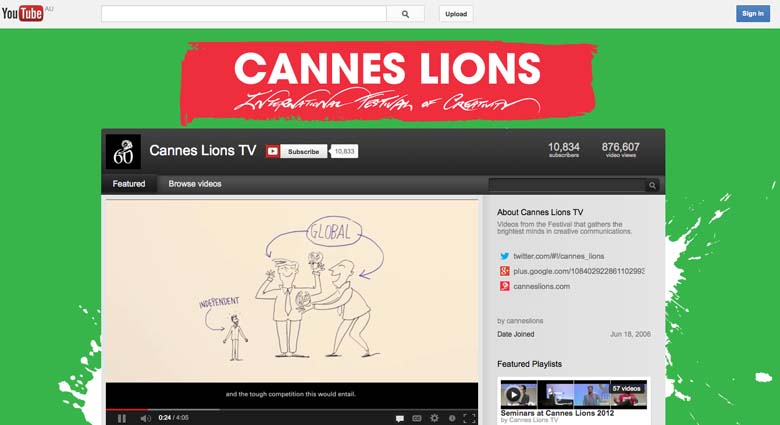Pause the featured video
780x425 pixels.
[122, 419]
